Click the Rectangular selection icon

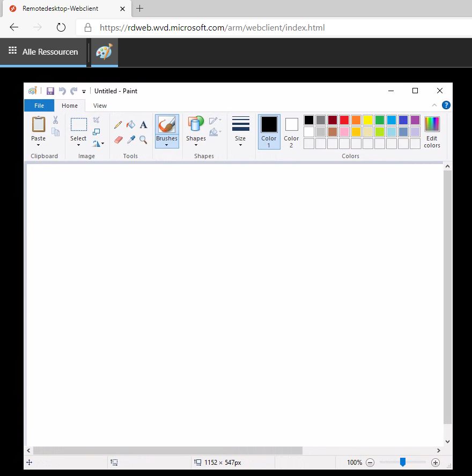pos(79,124)
